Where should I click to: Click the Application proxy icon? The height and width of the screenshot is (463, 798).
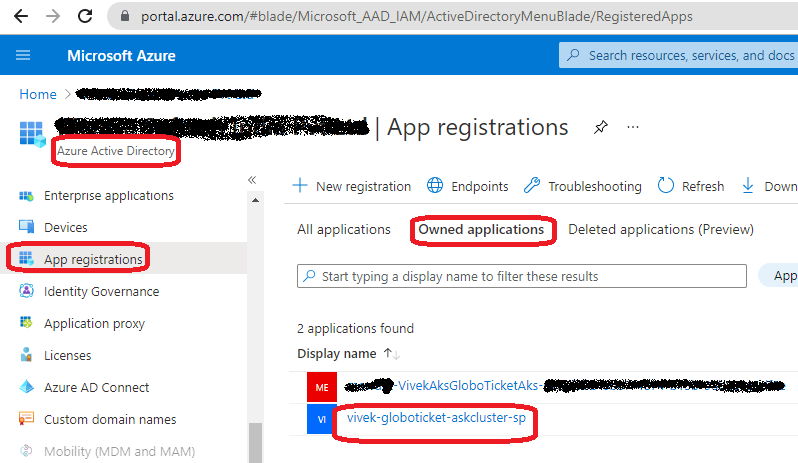click(x=26, y=322)
